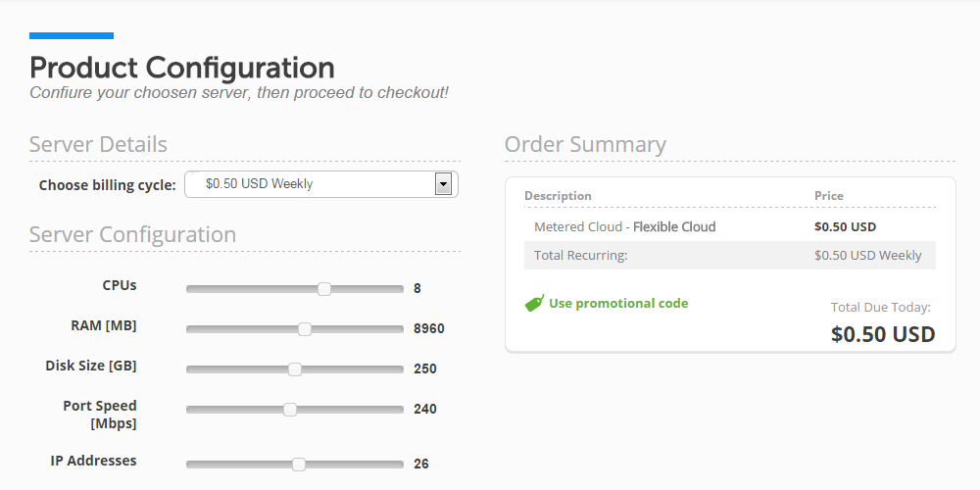Click the CPUs slider handle

pos(323,289)
